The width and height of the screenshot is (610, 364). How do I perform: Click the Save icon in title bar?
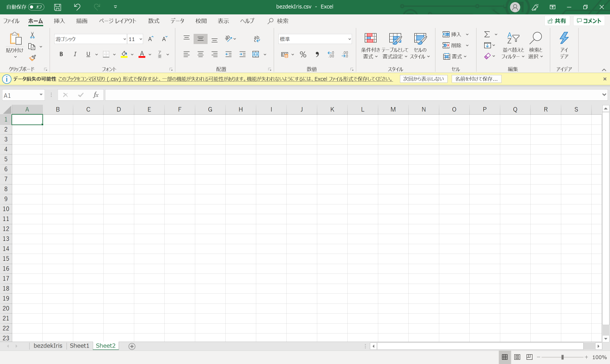58,7
